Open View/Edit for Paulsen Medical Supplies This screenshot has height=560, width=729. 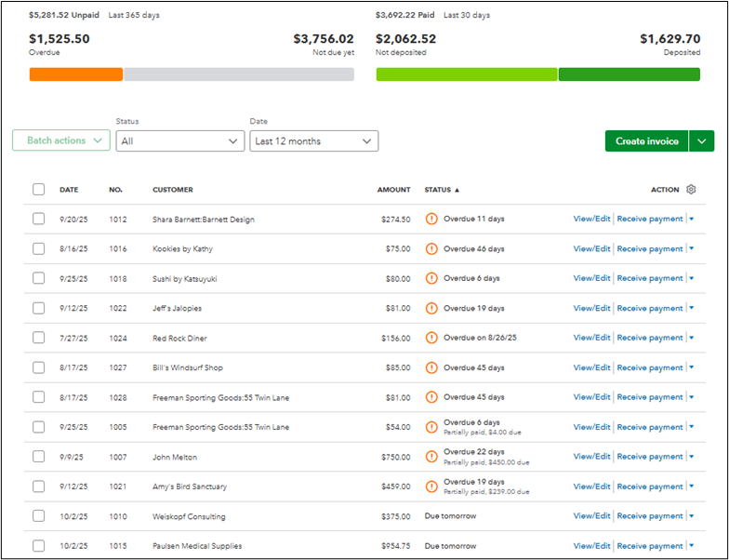pyautogui.click(x=591, y=545)
